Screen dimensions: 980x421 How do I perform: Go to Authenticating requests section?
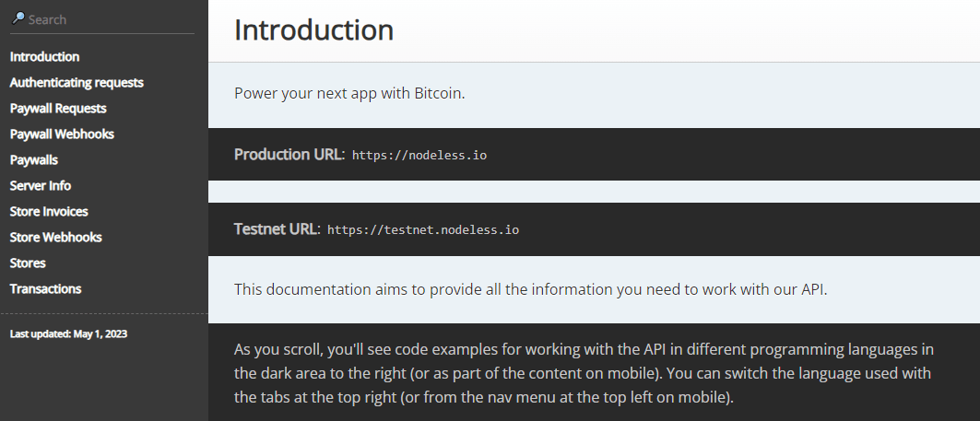(x=77, y=83)
